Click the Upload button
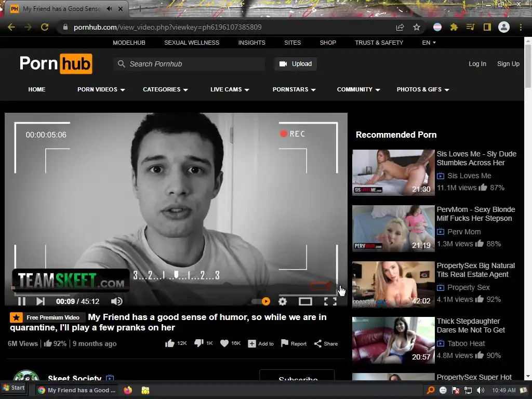 pyautogui.click(x=296, y=64)
